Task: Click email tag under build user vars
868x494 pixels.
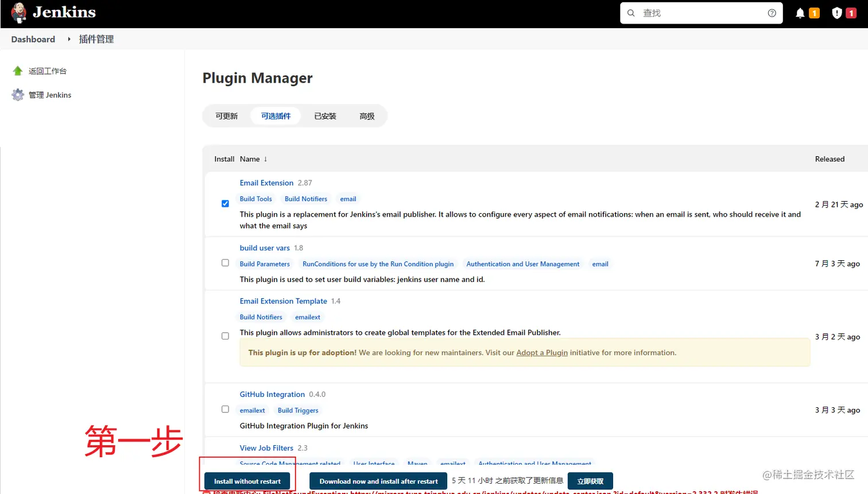Action: point(600,264)
